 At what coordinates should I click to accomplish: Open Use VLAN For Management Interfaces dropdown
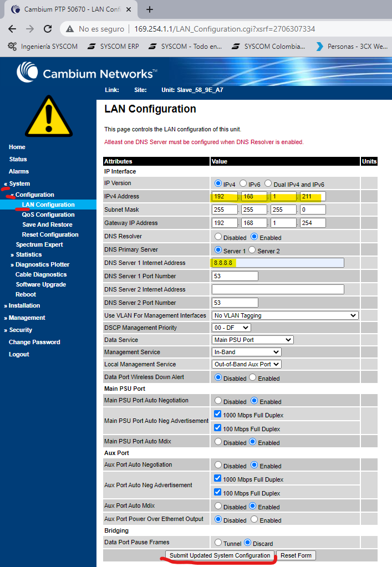(285, 315)
